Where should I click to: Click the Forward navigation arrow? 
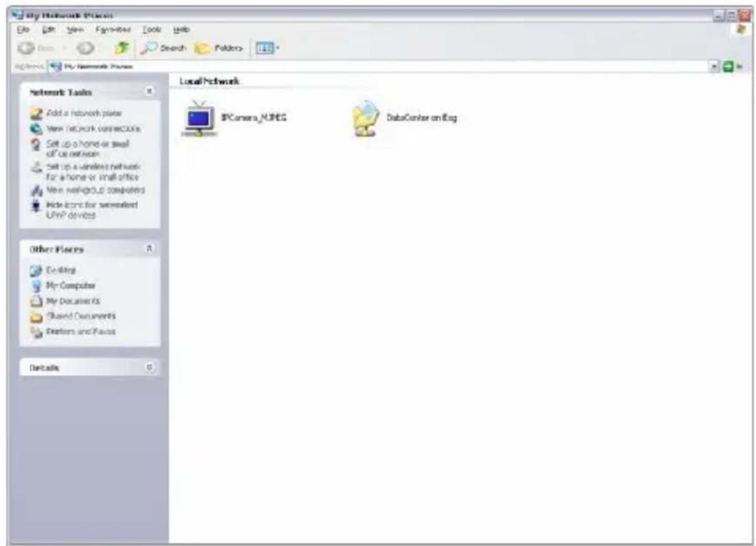[86, 48]
